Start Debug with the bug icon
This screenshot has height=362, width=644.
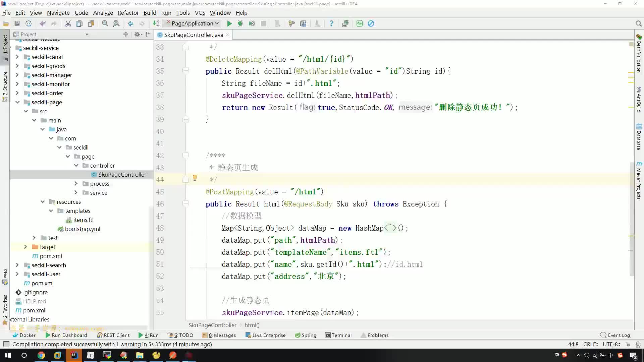pyautogui.click(x=240, y=23)
